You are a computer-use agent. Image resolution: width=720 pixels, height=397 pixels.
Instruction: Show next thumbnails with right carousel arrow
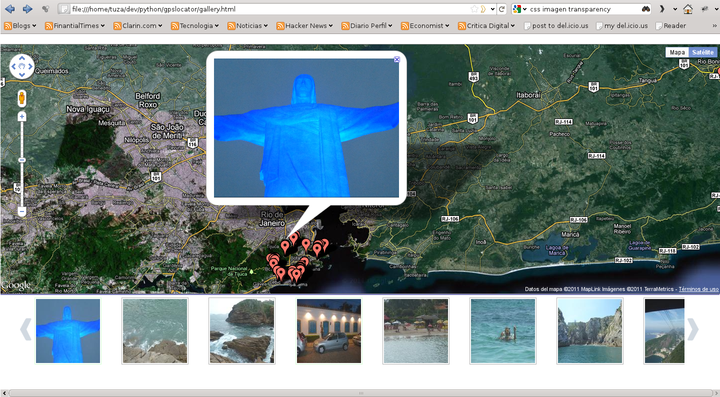tap(692, 330)
